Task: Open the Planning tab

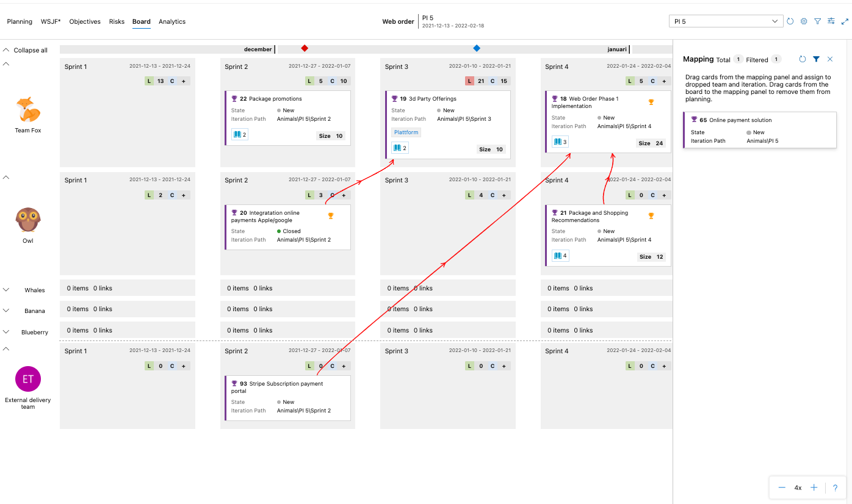Action: [x=20, y=21]
